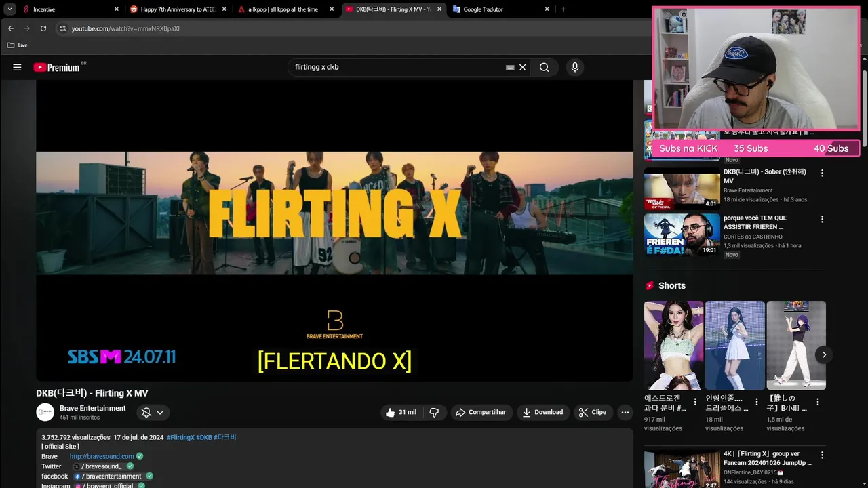
Task: Switch to Happy 7th Anniversary tab
Action: click(178, 9)
